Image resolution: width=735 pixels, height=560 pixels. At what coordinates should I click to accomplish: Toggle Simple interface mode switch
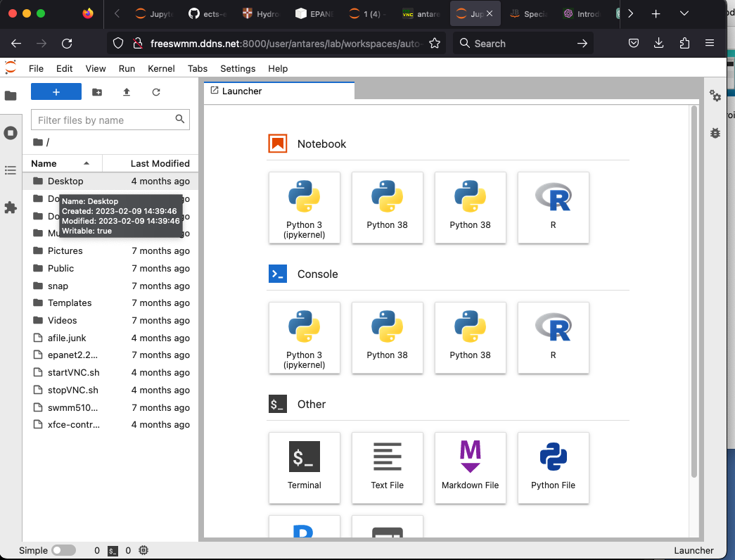(64, 550)
